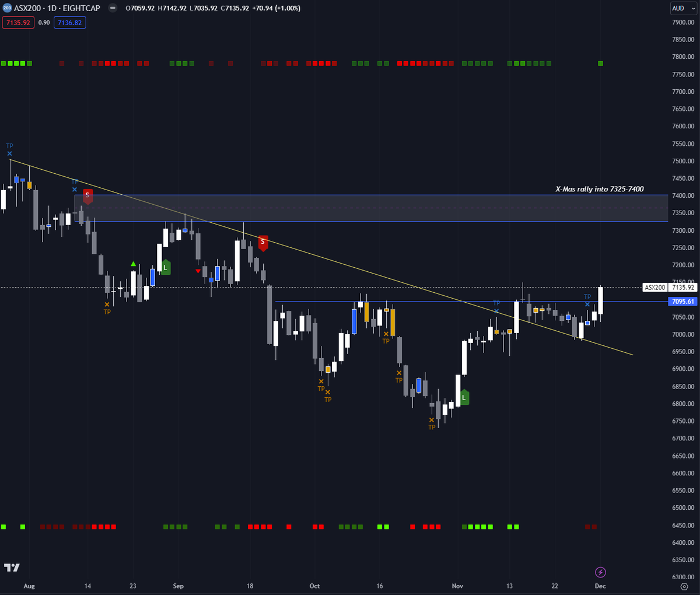The width and height of the screenshot is (700, 595).
Task: Open chart settings hexagon gear icon
Action: click(x=685, y=586)
